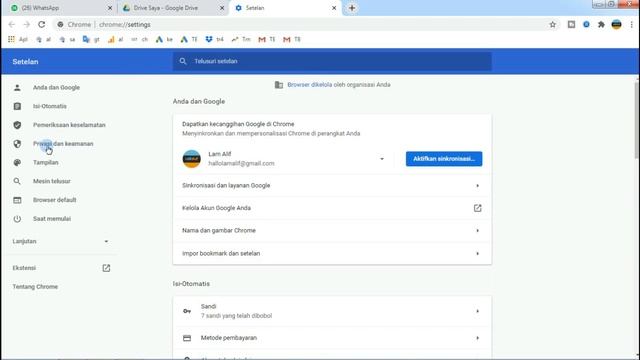
Task: Close the Setelan tab
Action: 334,8
